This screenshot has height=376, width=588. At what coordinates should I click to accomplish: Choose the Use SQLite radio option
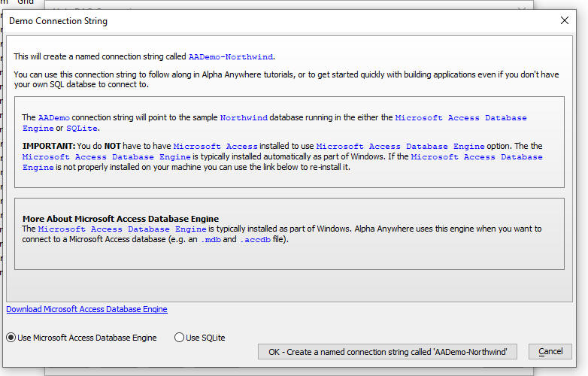click(x=179, y=338)
